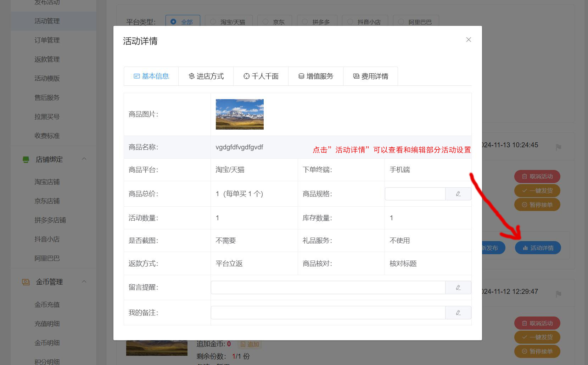Viewport: 588px width, 365px height.
Task: Open the 费用详情 tab
Action: [370, 76]
